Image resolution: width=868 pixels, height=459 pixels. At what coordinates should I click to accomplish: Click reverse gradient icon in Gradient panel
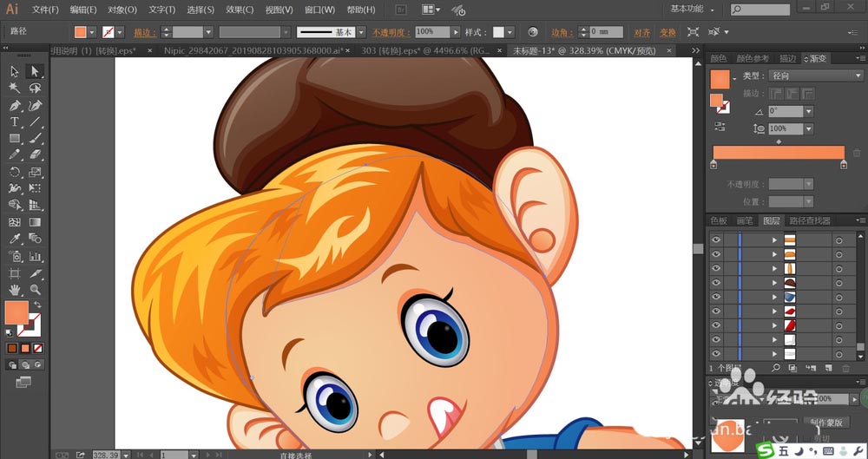720,127
